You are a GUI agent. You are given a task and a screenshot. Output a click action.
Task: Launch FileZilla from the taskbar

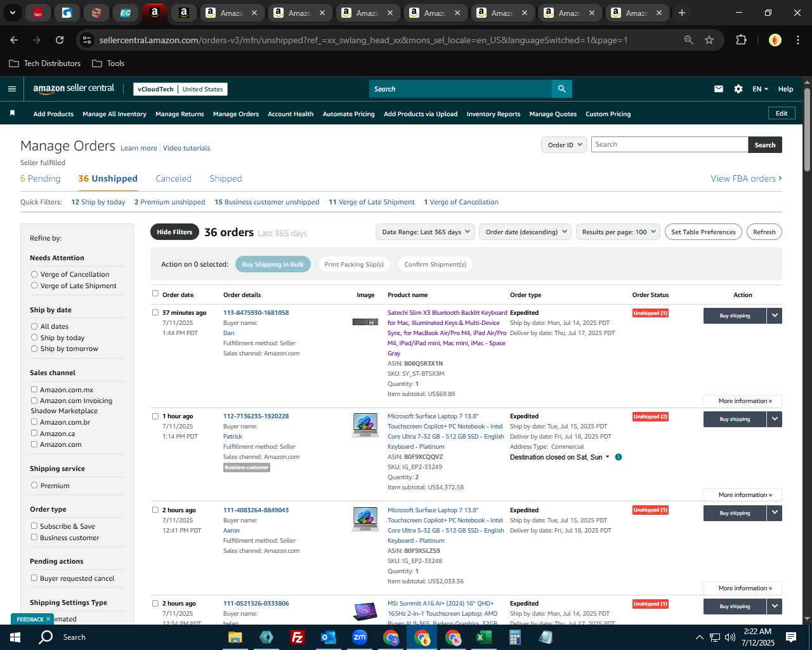(297, 637)
